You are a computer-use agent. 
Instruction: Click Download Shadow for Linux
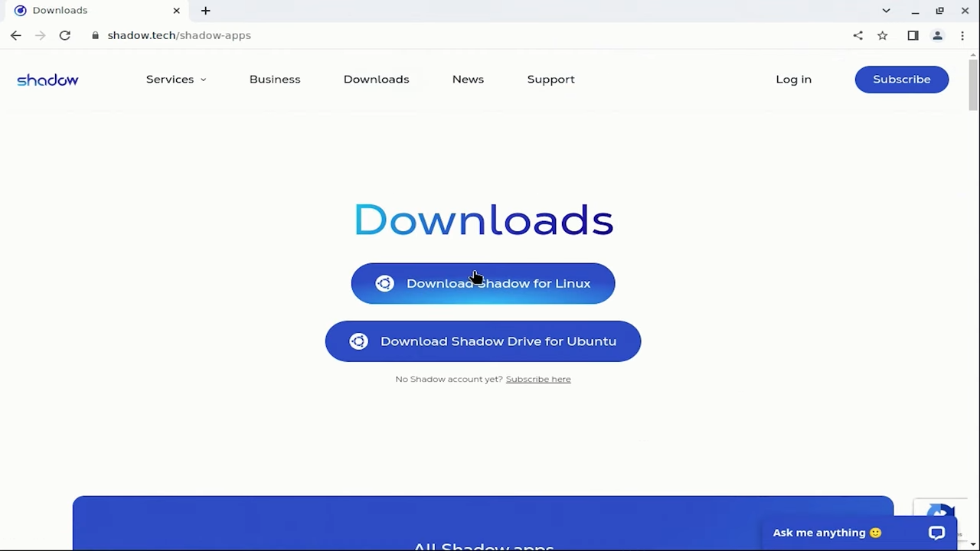coord(483,283)
